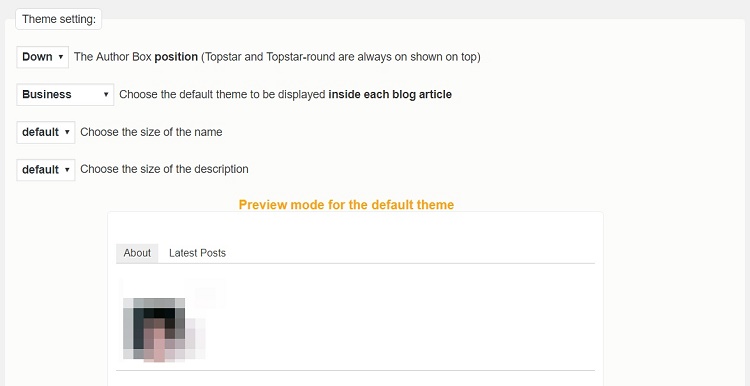The image size is (750, 386).
Task: Click the orange Preview mode heading
Action: pos(346,205)
